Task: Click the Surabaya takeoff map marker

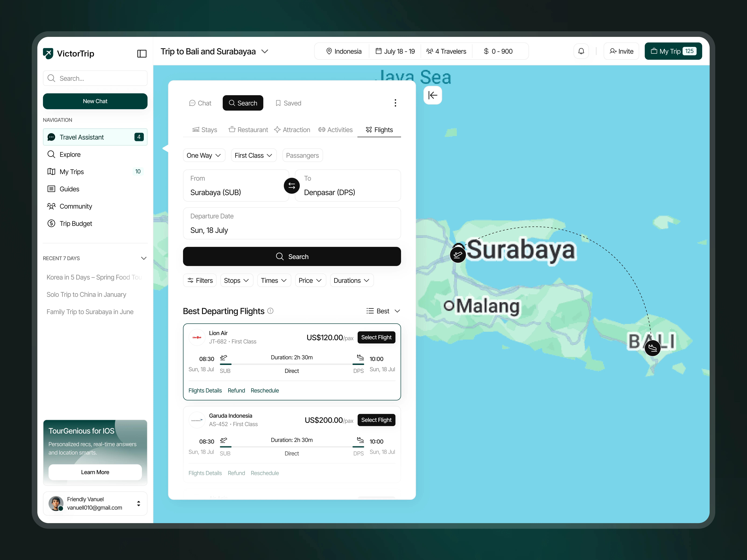Action: (x=458, y=255)
